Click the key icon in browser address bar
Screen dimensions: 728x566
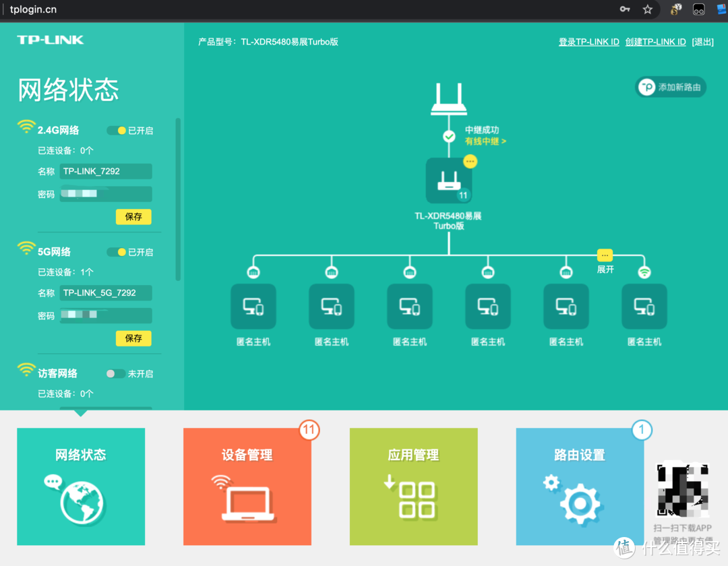pyautogui.click(x=624, y=9)
